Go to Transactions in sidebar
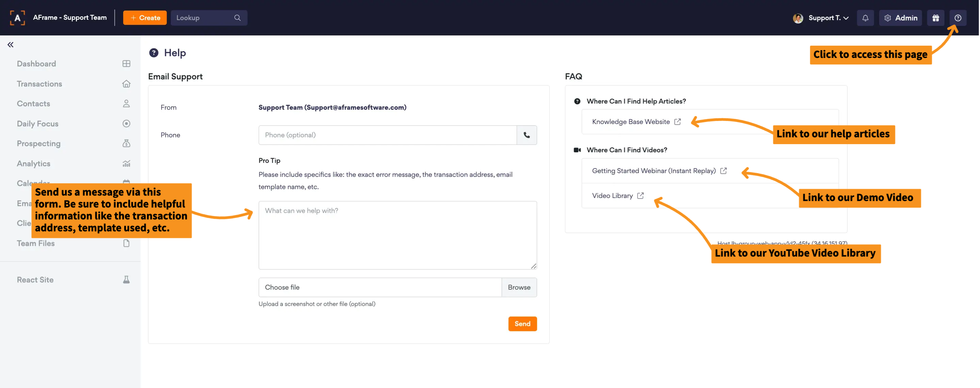The width and height of the screenshot is (980, 388). 39,84
